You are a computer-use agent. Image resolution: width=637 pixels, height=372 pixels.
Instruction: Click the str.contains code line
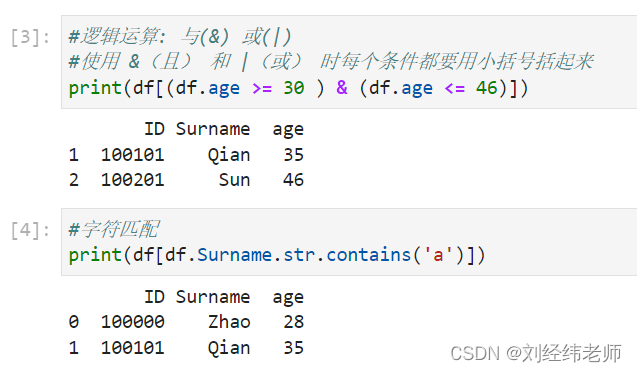[277, 255]
